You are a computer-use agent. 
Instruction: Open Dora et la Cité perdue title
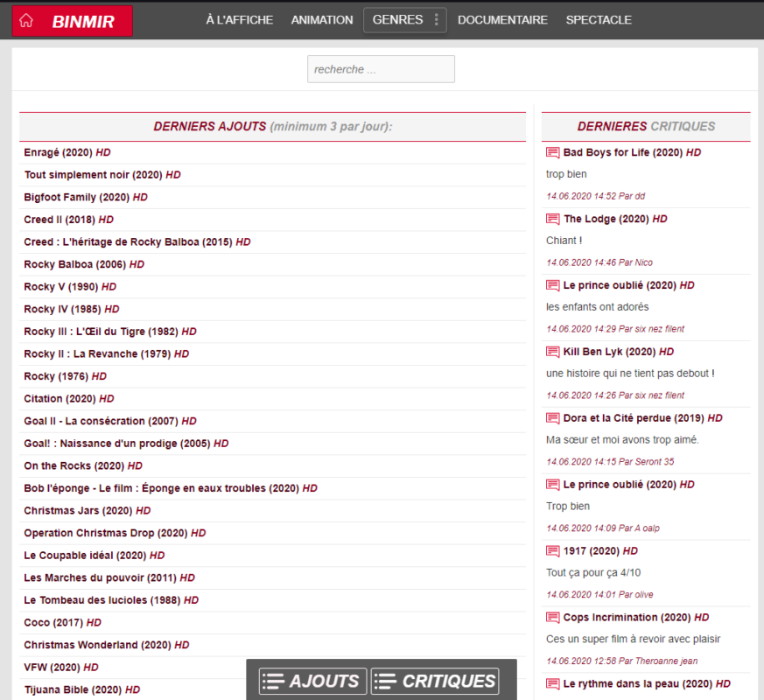pyautogui.click(x=642, y=418)
